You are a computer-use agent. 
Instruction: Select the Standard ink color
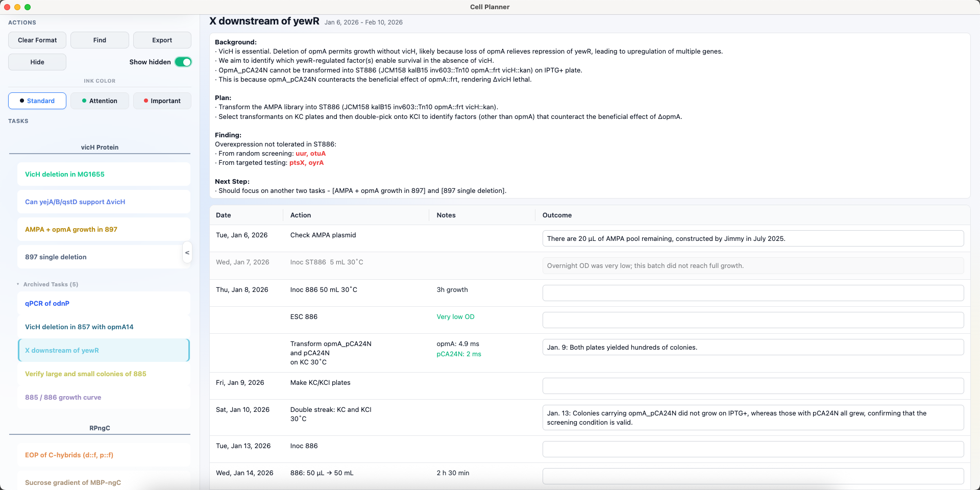click(37, 101)
